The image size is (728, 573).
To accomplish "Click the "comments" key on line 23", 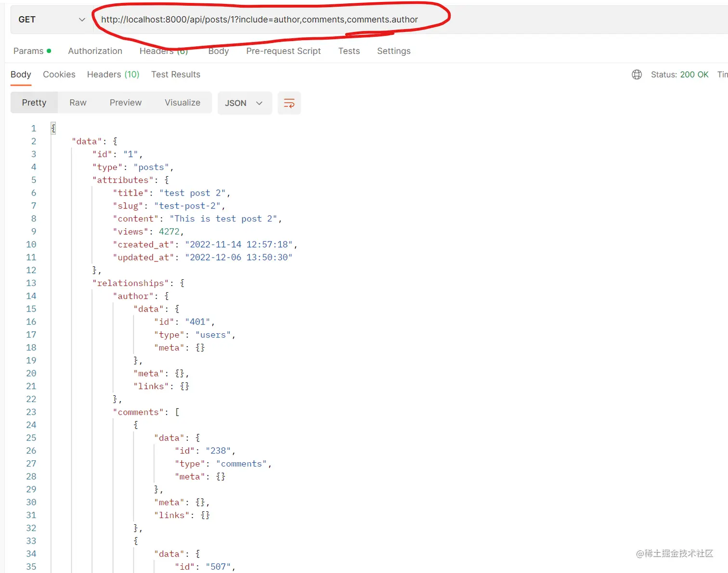I will pos(138,412).
